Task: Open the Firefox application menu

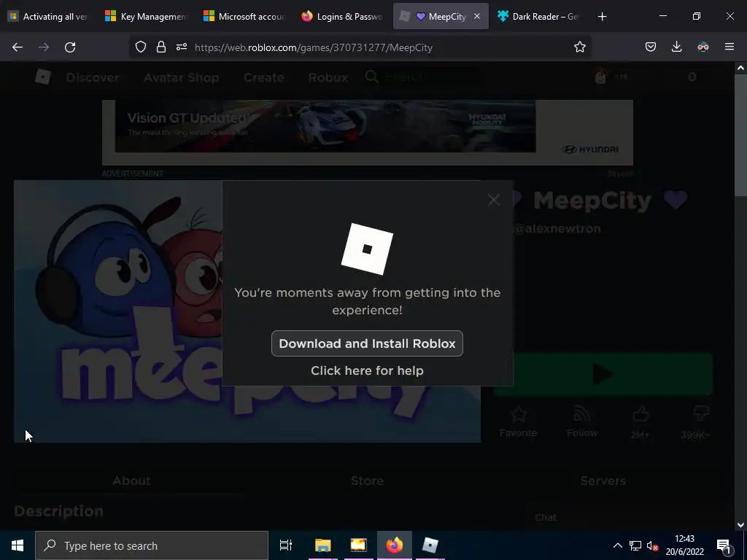Action: (729, 47)
